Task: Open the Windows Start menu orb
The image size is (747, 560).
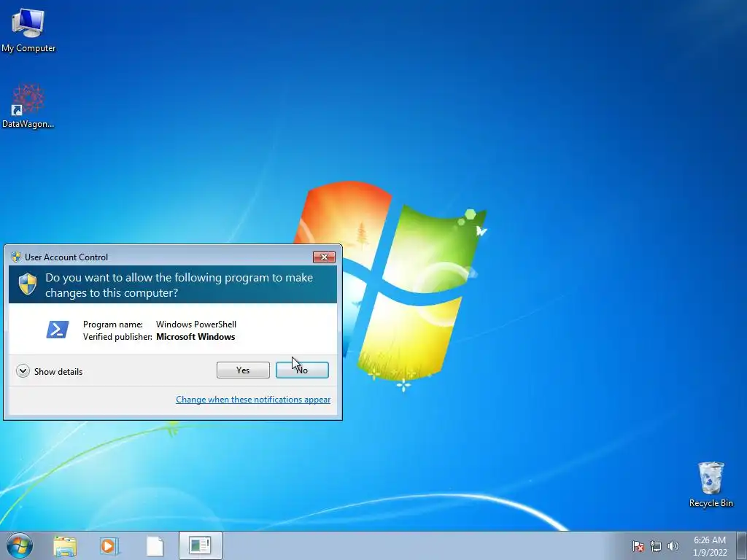Action: pyautogui.click(x=20, y=545)
